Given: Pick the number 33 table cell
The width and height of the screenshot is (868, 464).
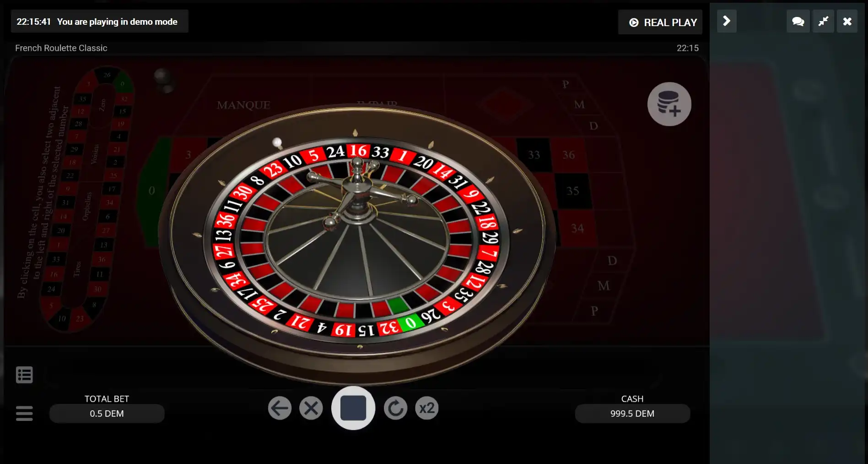Looking at the screenshot, I should 534,155.
